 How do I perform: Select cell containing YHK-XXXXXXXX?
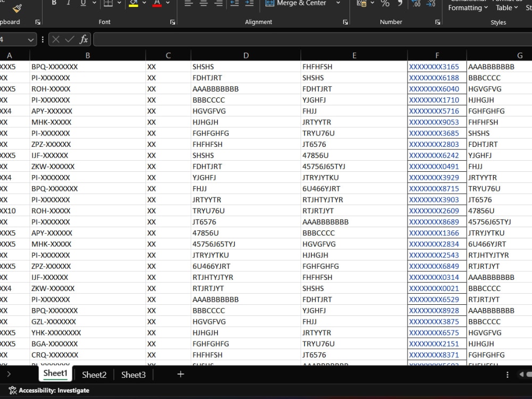click(88, 333)
